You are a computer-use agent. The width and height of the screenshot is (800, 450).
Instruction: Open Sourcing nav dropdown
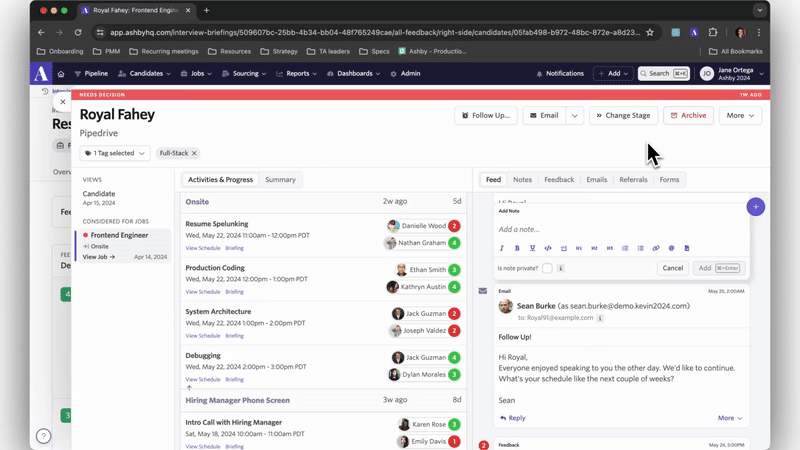[x=244, y=73]
